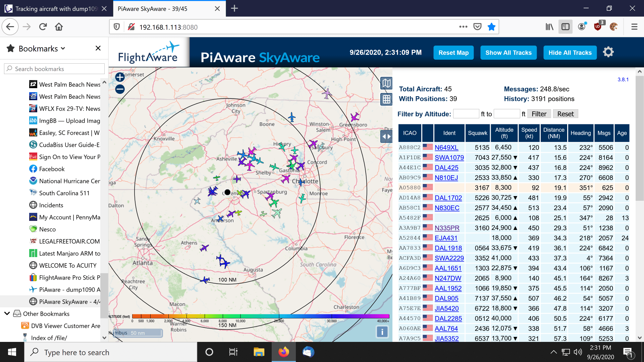
Task: Toggle the sidebar expand/collapse arrows
Action: pyautogui.click(x=386, y=136)
